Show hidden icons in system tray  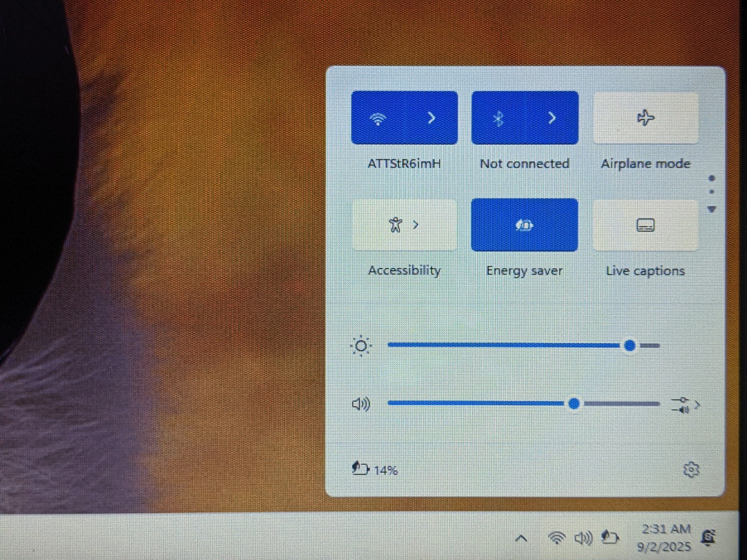point(521,539)
